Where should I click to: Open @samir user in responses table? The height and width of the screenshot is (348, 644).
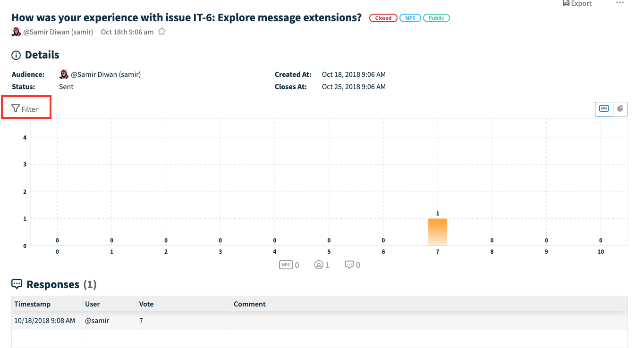(97, 321)
